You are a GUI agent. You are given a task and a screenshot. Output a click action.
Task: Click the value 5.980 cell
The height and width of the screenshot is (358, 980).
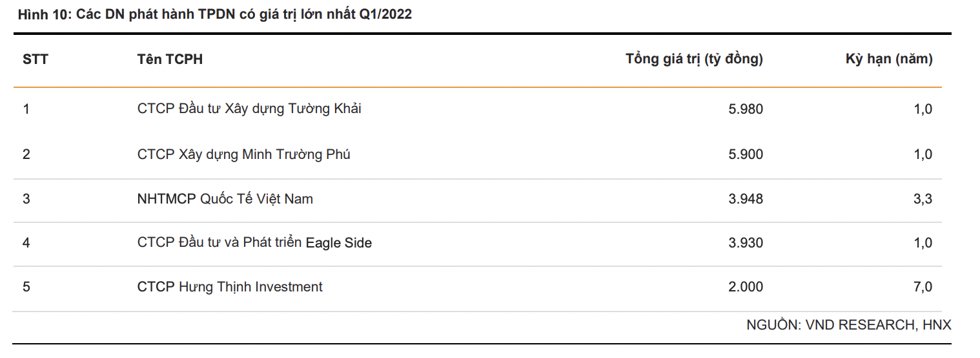(x=745, y=109)
